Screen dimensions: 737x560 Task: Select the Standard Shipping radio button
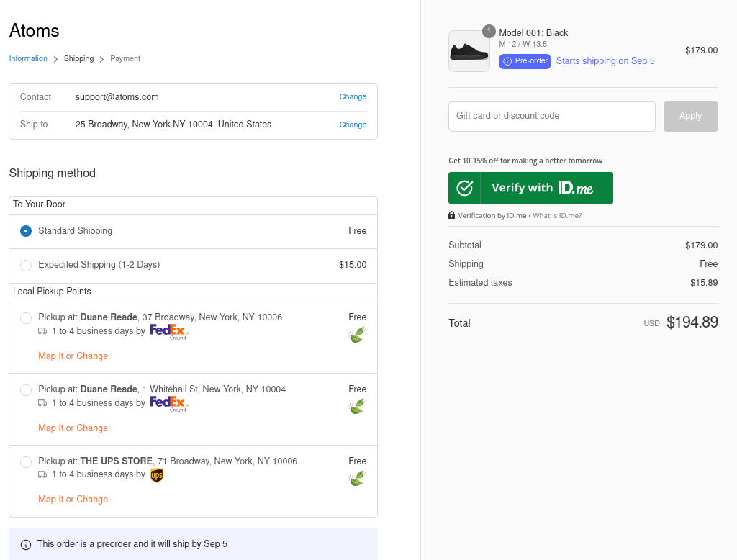tap(26, 231)
